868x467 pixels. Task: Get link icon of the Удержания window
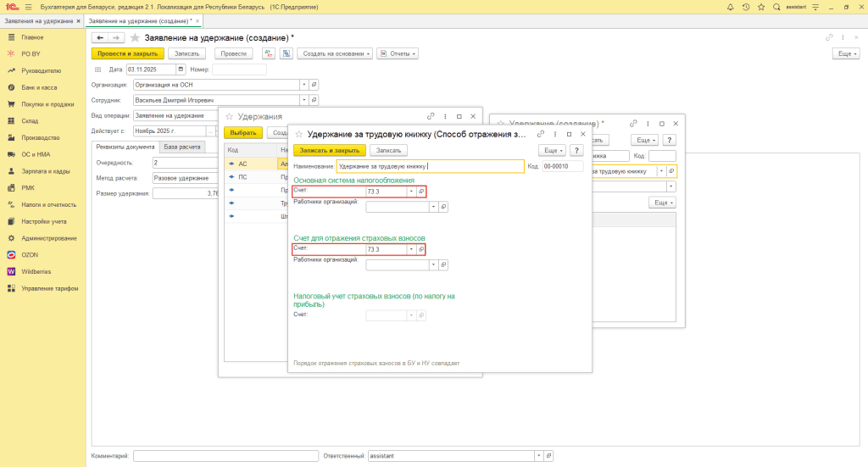point(431,116)
